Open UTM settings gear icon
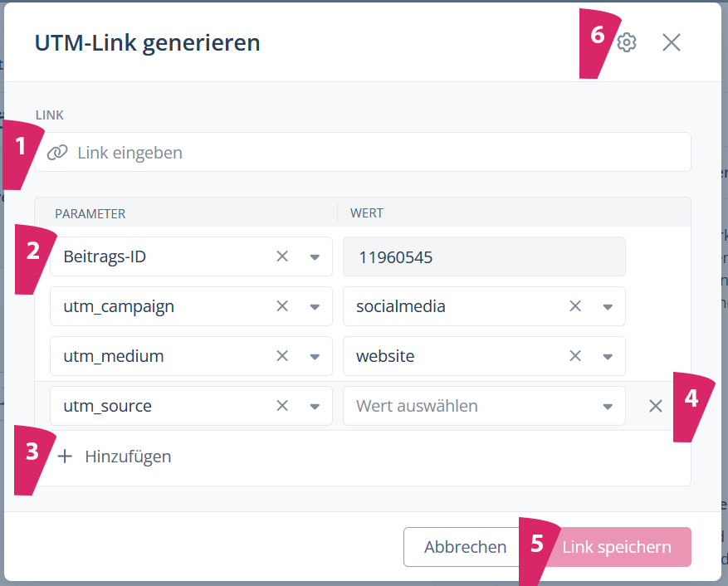728x586 pixels. pos(627,43)
